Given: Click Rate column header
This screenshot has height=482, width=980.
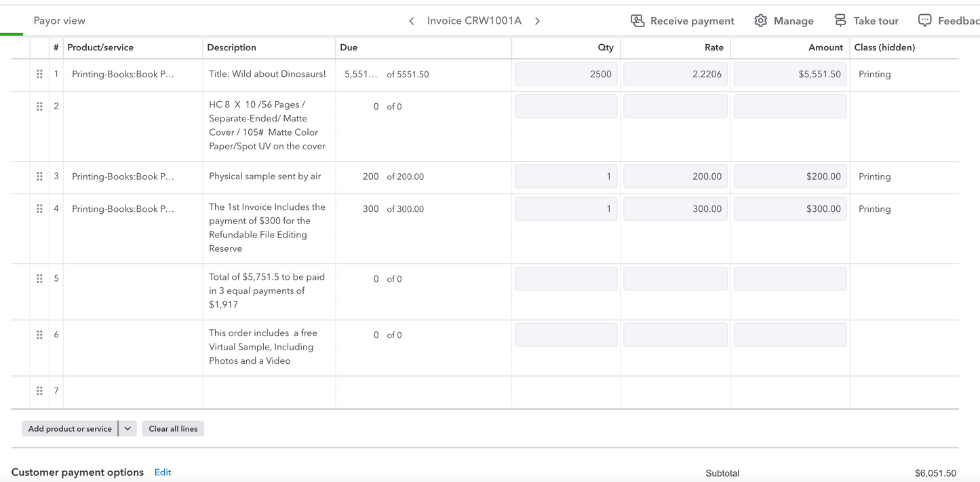Looking at the screenshot, I should click(714, 48).
